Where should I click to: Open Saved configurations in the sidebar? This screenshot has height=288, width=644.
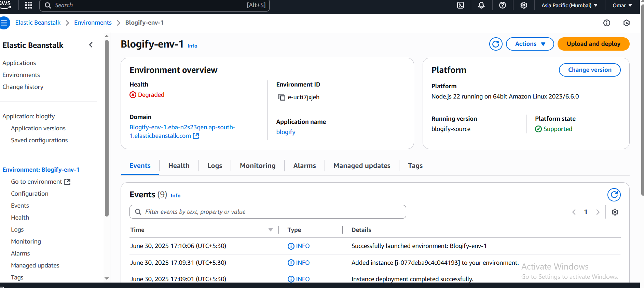coord(39,140)
